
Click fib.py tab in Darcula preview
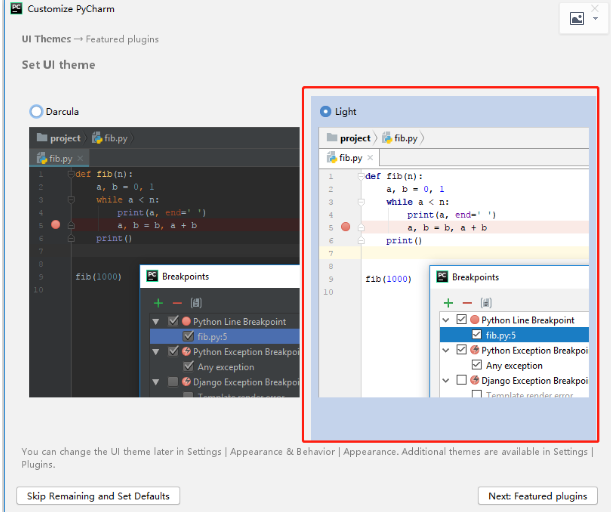coord(59,158)
